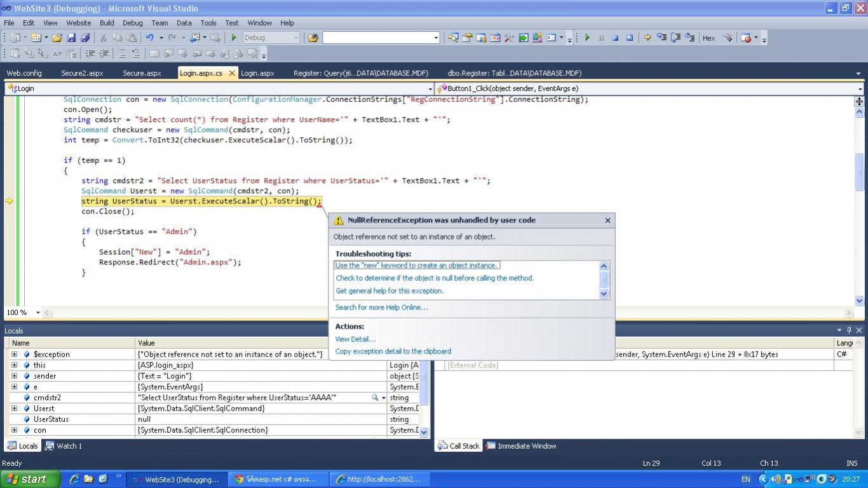The height and width of the screenshot is (488, 868).
Task: Expand the $exception row in Locals
Action: tap(15, 355)
